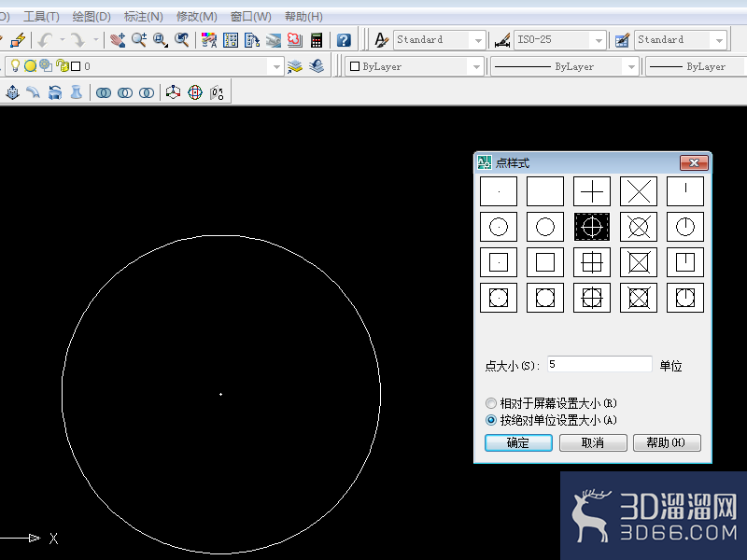
Task: Choose the circle with crosshair point style
Action: coord(592,227)
